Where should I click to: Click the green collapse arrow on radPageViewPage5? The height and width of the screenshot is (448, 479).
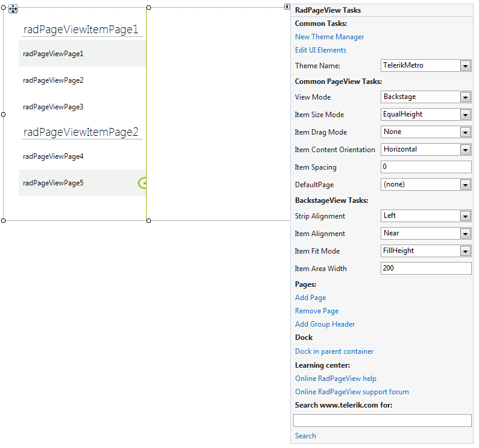[142, 183]
